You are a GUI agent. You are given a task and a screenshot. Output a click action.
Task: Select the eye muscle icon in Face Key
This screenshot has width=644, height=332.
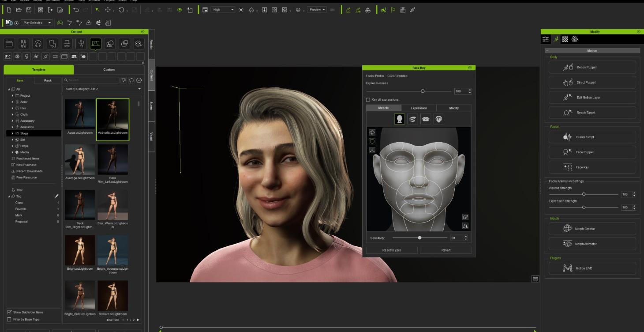pyautogui.click(x=413, y=119)
